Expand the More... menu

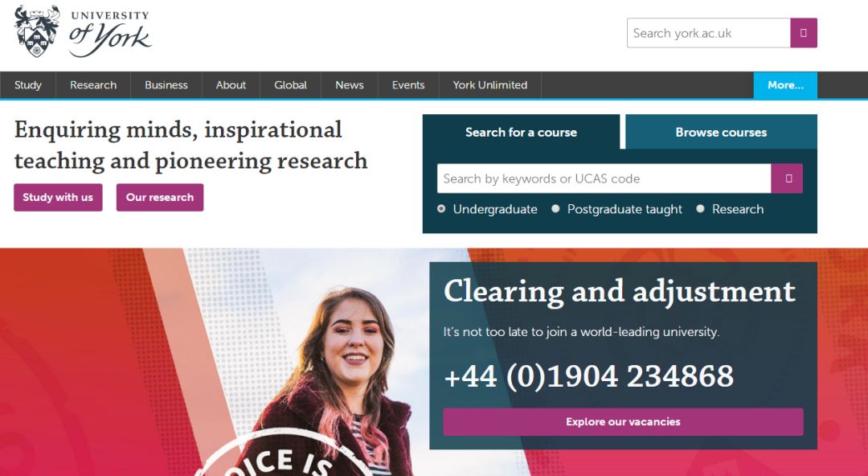click(785, 85)
